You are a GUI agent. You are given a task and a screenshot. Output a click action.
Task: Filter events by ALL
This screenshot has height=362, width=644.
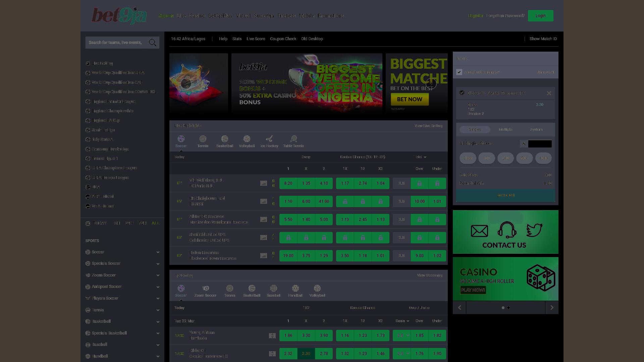coord(155,223)
